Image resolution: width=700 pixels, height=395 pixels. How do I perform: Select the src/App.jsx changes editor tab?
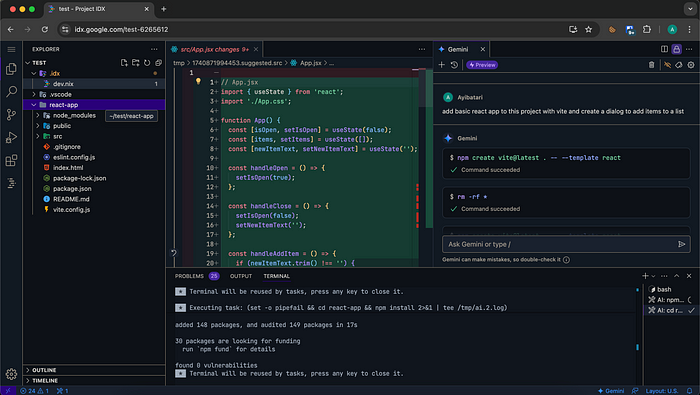(214, 49)
